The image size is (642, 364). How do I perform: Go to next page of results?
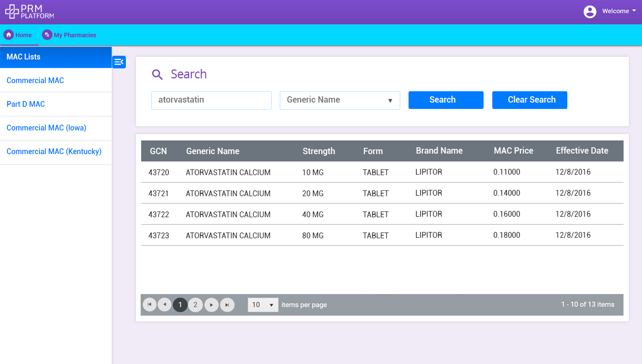pyautogui.click(x=212, y=305)
